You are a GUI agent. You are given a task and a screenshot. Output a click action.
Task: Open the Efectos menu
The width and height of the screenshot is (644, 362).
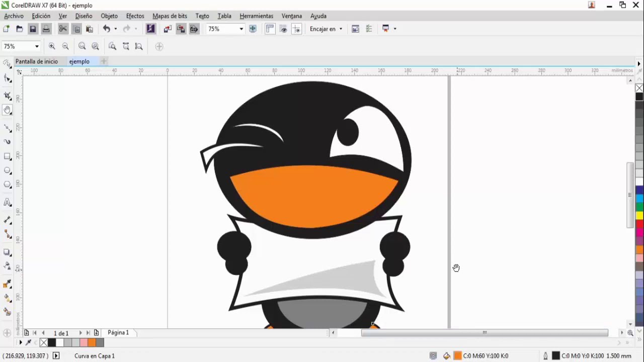pyautogui.click(x=135, y=16)
